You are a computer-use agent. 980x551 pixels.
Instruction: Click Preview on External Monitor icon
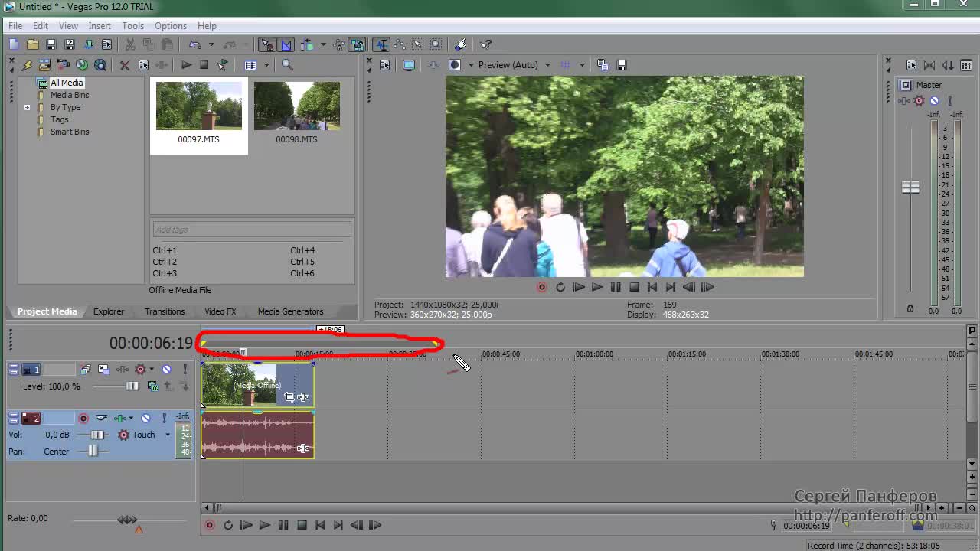(x=409, y=65)
